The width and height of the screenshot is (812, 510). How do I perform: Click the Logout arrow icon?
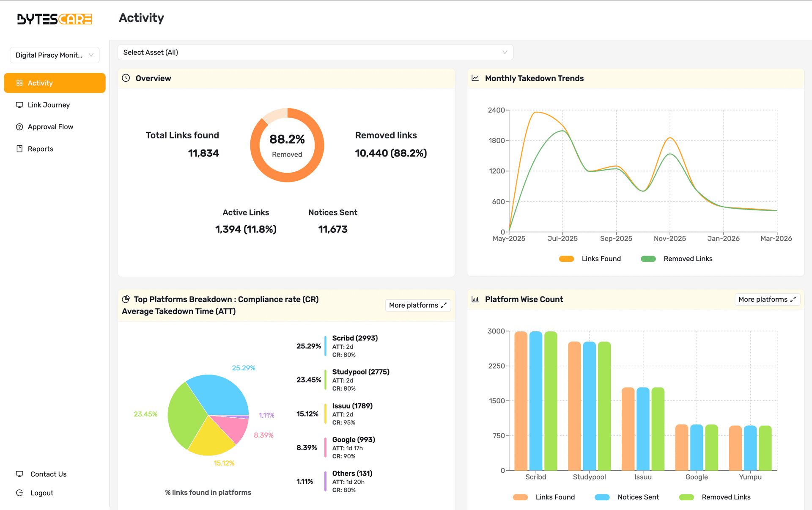click(x=19, y=492)
